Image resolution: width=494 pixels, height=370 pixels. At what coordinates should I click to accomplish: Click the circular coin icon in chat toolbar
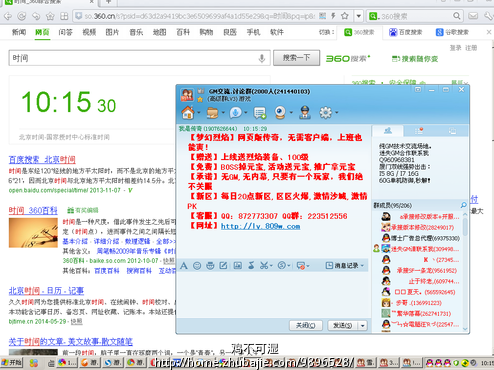click(282, 266)
